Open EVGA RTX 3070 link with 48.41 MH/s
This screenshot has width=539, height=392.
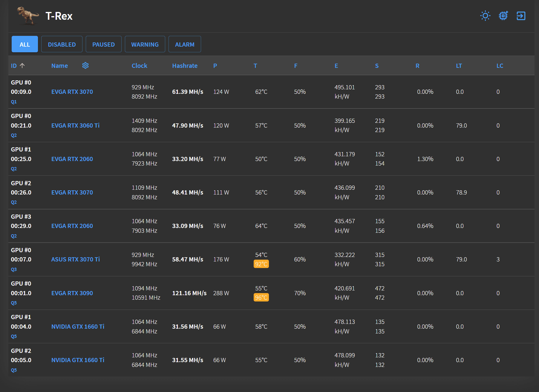(72, 192)
